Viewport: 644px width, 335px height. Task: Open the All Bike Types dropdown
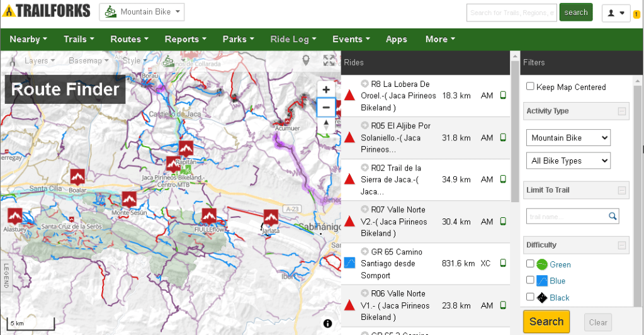click(x=568, y=161)
